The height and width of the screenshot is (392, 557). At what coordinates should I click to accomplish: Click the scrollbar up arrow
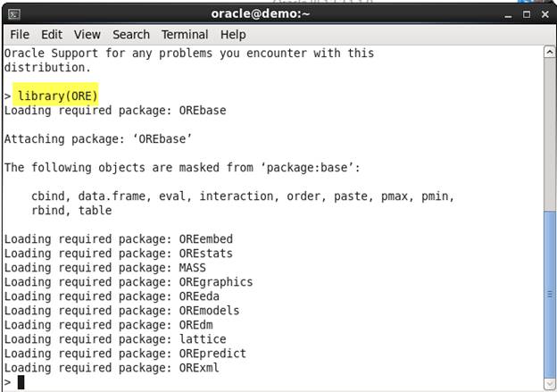pos(549,53)
